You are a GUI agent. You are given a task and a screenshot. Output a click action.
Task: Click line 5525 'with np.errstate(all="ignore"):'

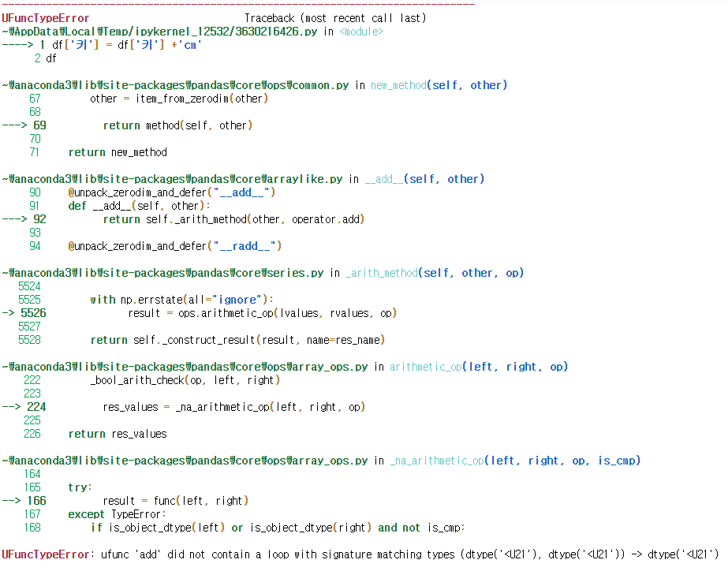tap(182, 300)
